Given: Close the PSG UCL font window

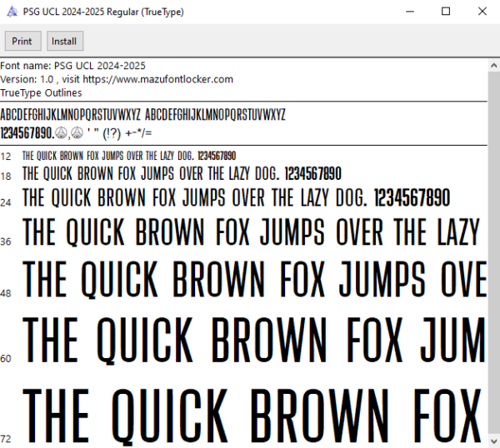Looking at the screenshot, I should coord(482,12).
